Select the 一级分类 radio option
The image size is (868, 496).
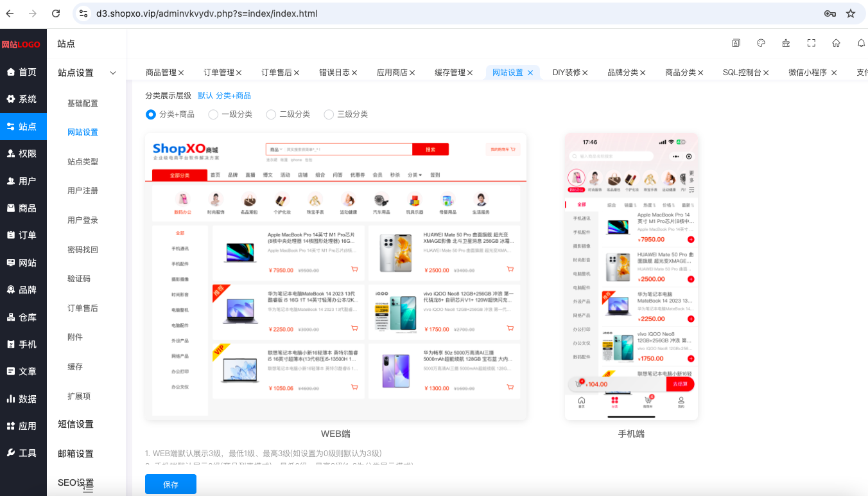pos(214,114)
